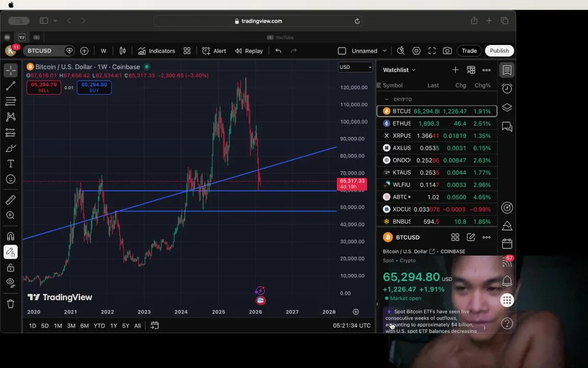Hide all drawings with the eye icon
Viewport: 588px width, 368px height.
click(x=11, y=283)
